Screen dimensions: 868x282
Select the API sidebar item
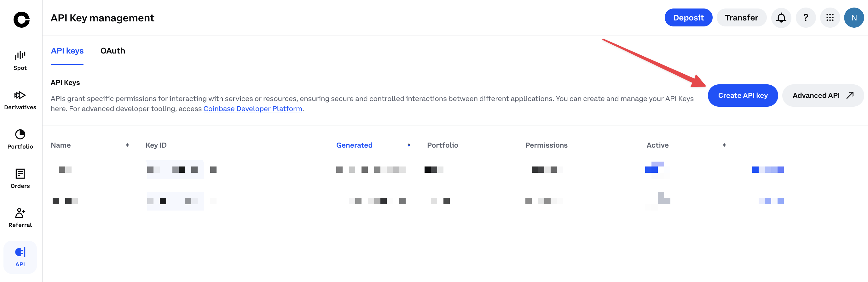pos(20,257)
